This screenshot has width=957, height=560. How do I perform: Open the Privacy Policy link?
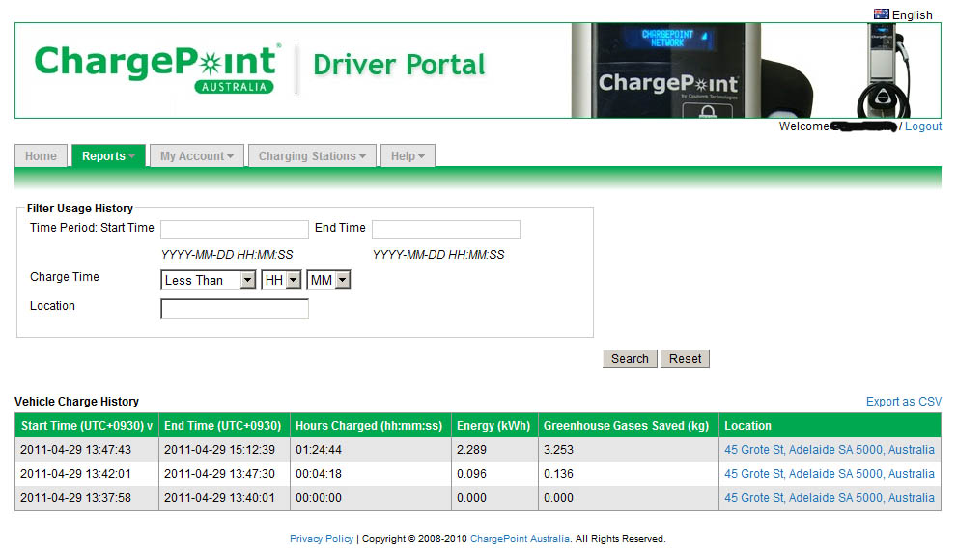click(321, 539)
